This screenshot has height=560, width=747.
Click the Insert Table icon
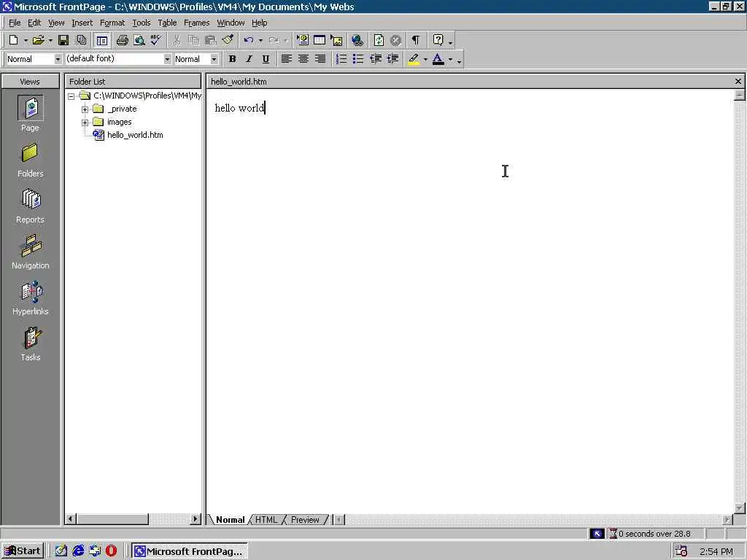point(320,41)
